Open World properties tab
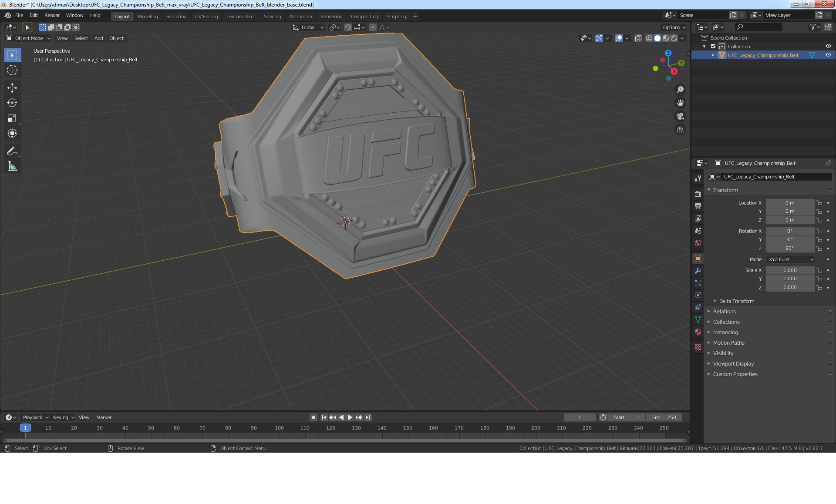 698,242
